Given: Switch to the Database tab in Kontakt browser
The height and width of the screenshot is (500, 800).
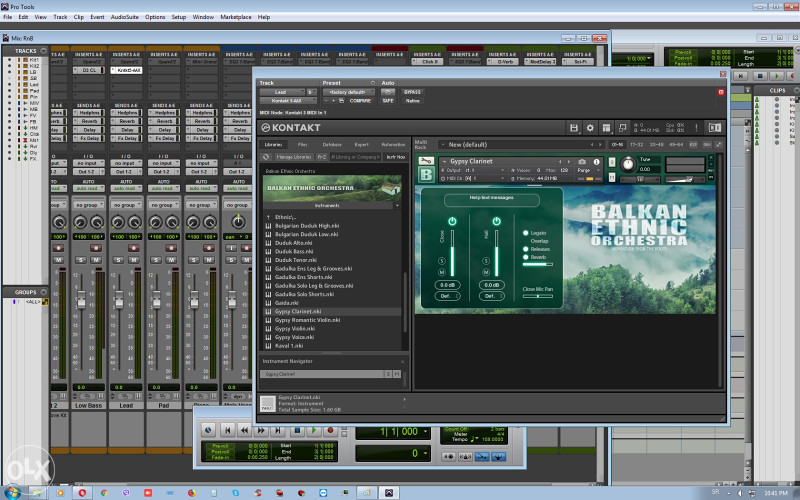Looking at the screenshot, I should coord(332,145).
